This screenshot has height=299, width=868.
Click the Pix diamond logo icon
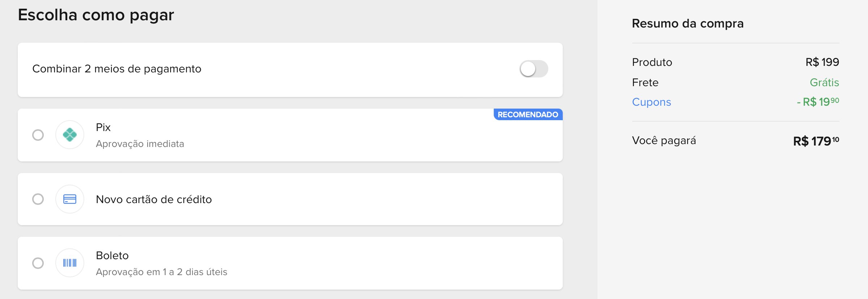click(70, 135)
